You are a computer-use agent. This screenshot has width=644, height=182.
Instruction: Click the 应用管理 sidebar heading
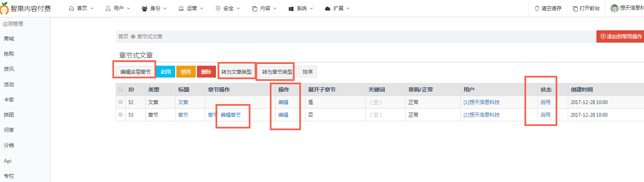tap(13, 24)
